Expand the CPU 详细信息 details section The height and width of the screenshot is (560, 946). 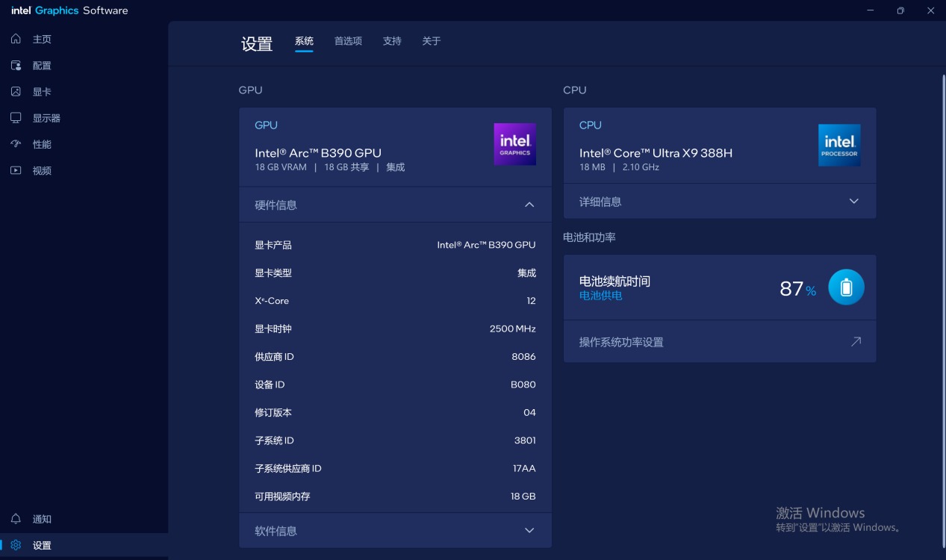point(854,202)
